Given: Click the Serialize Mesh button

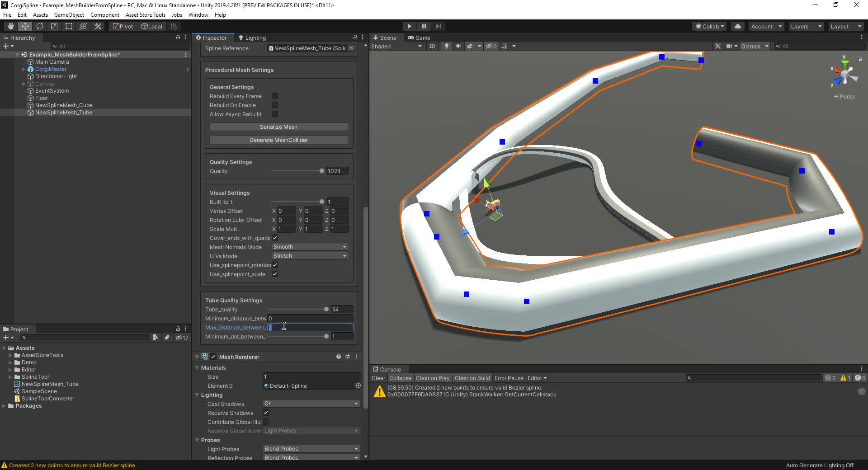Looking at the screenshot, I should point(278,127).
